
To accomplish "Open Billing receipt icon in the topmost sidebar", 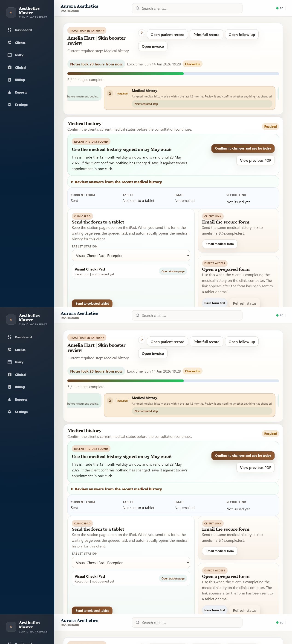I will point(9,80).
